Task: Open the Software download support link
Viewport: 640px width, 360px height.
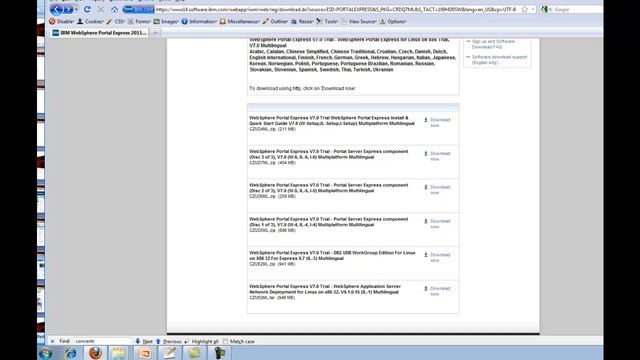Action: pyautogui.click(x=499, y=60)
